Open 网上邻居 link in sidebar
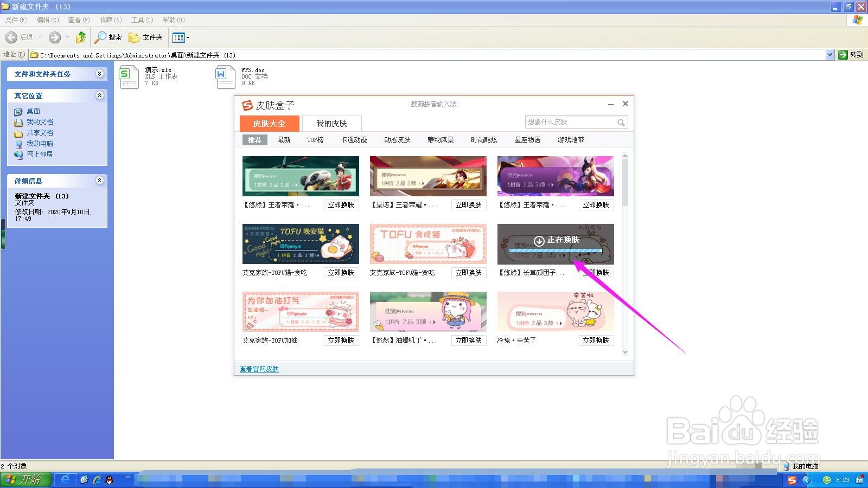This screenshot has height=488, width=868. pos(40,155)
